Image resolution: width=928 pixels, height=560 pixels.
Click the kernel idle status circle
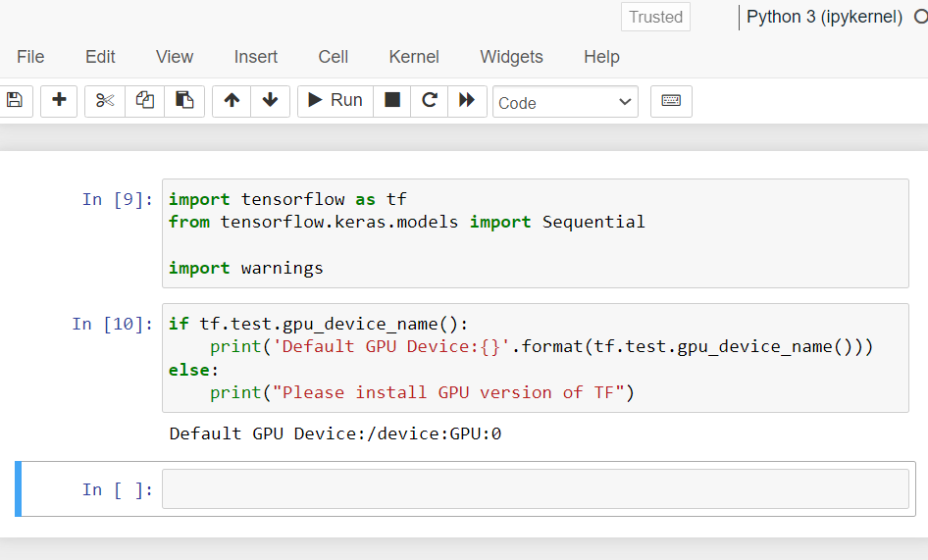click(921, 18)
